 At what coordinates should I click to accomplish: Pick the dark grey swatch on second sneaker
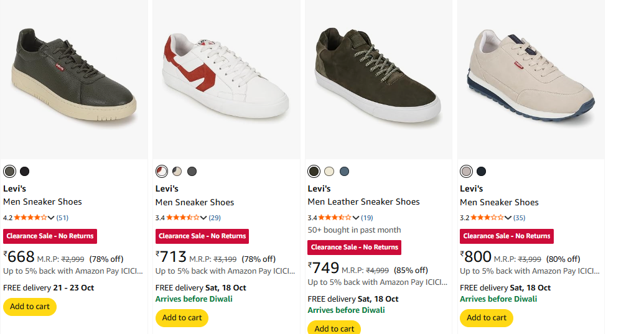192,172
